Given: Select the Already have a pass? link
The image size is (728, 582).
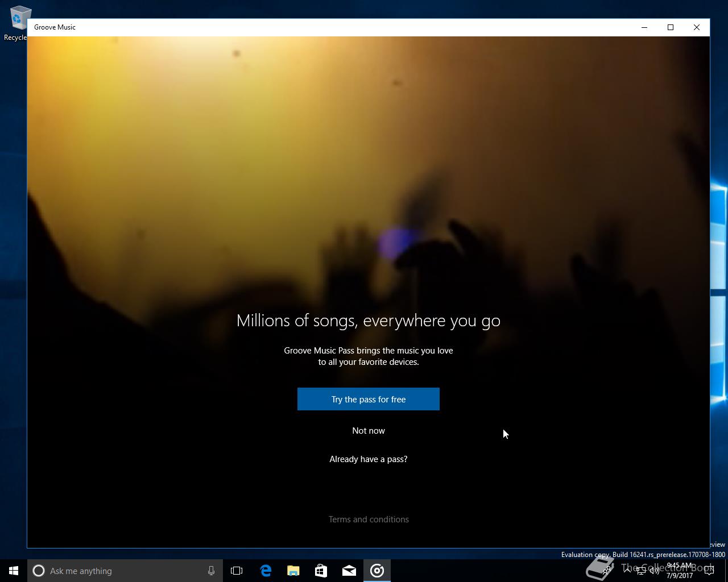Looking at the screenshot, I should click(x=369, y=459).
